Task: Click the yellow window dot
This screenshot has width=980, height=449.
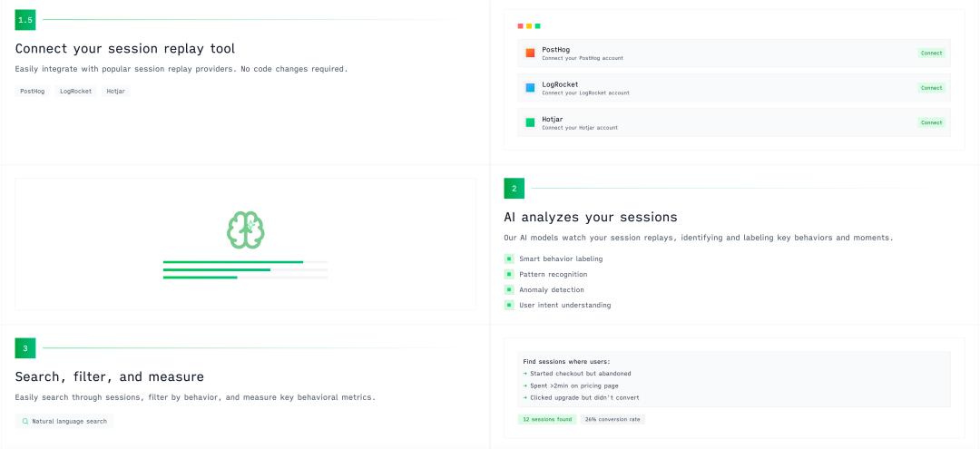Action: (x=529, y=26)
